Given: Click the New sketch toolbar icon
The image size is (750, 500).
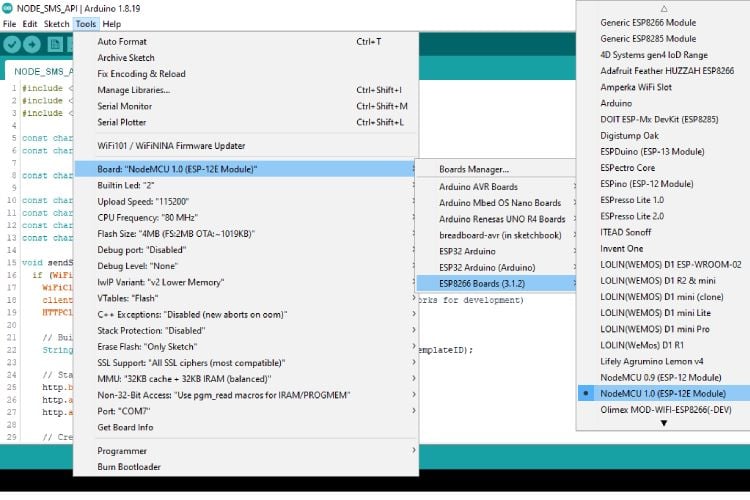Looking at the screenshot, I should [x=55, y=44].
